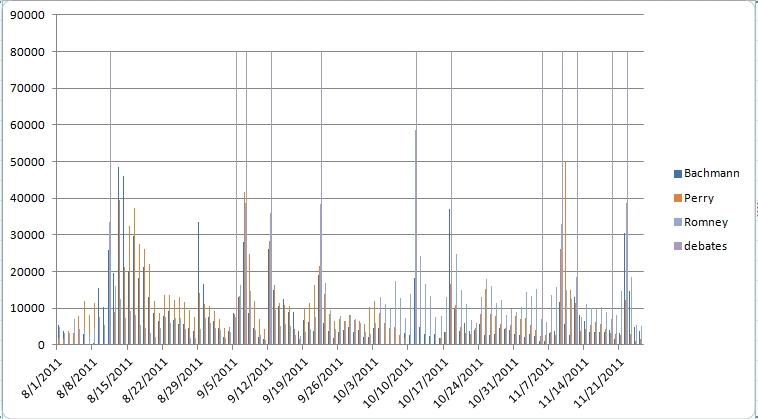Select the Perry legend label
Screen dimensions: 758x419
coord(699,198)
